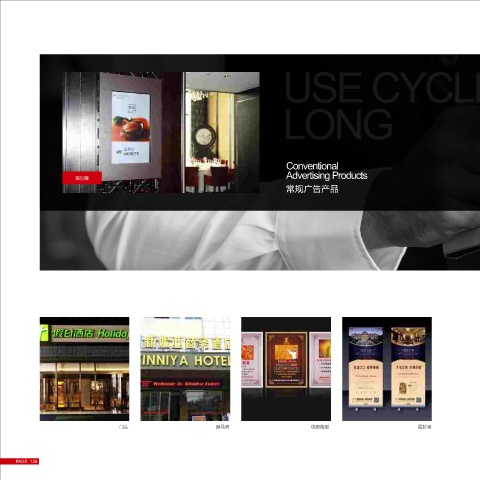This screenshot has height=480, width=480.
Task: Select the center brown framed poster
Action: (x=286, y=359)
